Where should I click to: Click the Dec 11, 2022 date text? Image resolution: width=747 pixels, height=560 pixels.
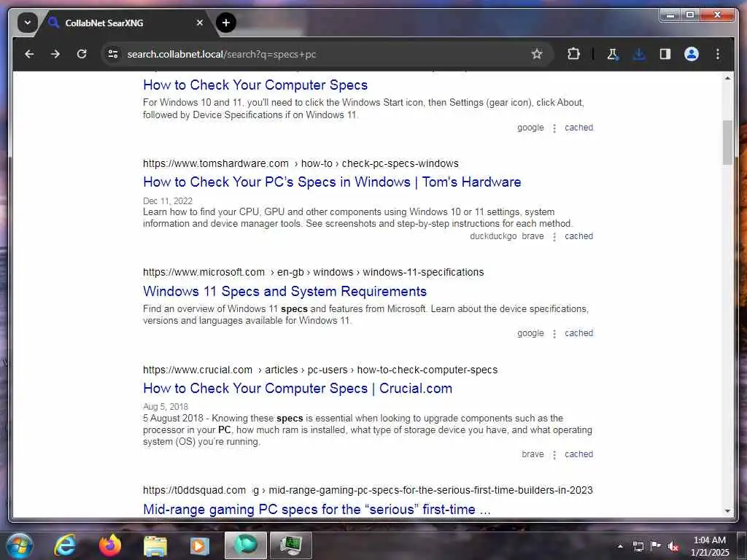pyautogui.click(x=168, y=201)
